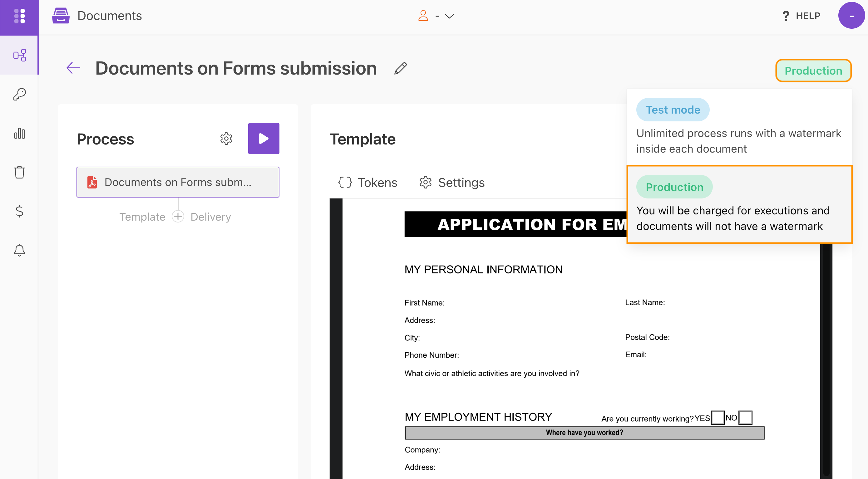Open the billing dollar sign icon

tap(19, 211)
